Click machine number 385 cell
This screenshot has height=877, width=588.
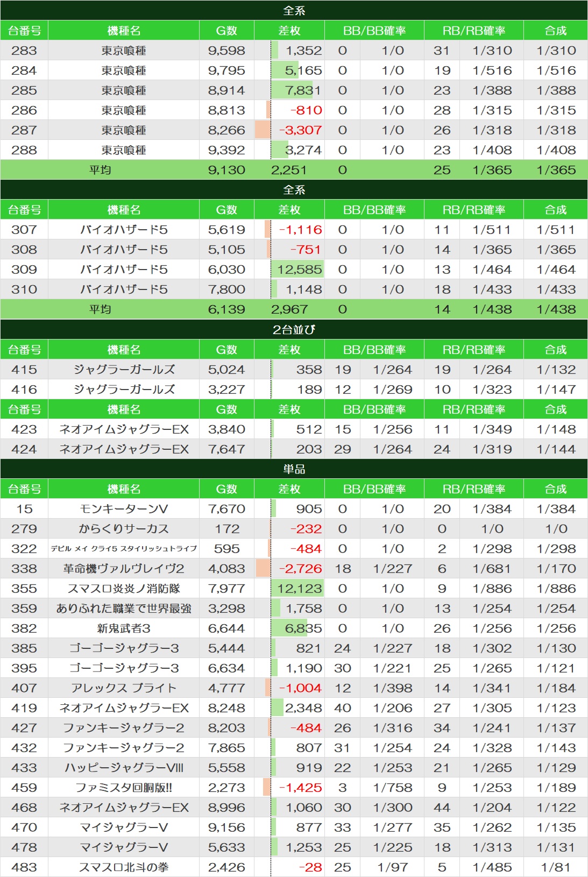click(x=24, y=648)
